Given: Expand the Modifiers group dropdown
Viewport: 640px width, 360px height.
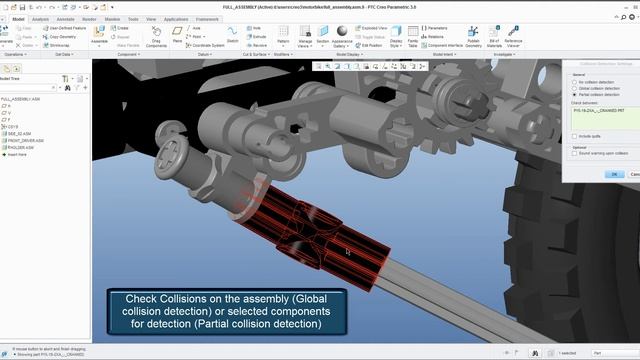Looking at the screenshot, I should (283, 54).
